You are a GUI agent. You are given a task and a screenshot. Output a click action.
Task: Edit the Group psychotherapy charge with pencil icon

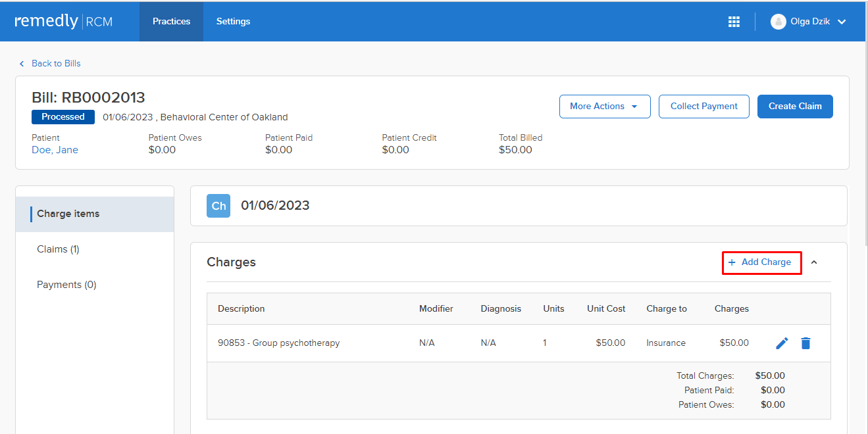coord(781,343)
